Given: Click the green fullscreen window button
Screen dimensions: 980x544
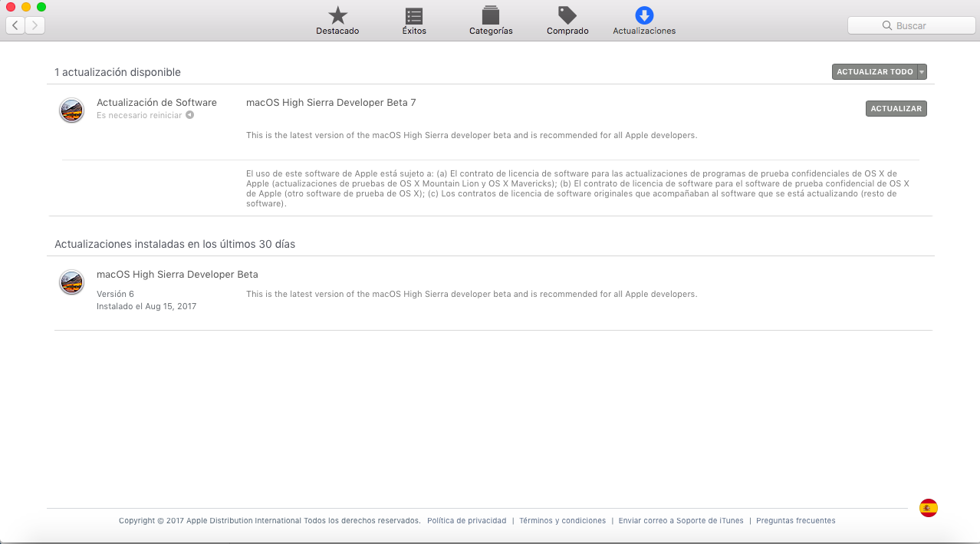Looking at the screenshot, I should 41,7.
